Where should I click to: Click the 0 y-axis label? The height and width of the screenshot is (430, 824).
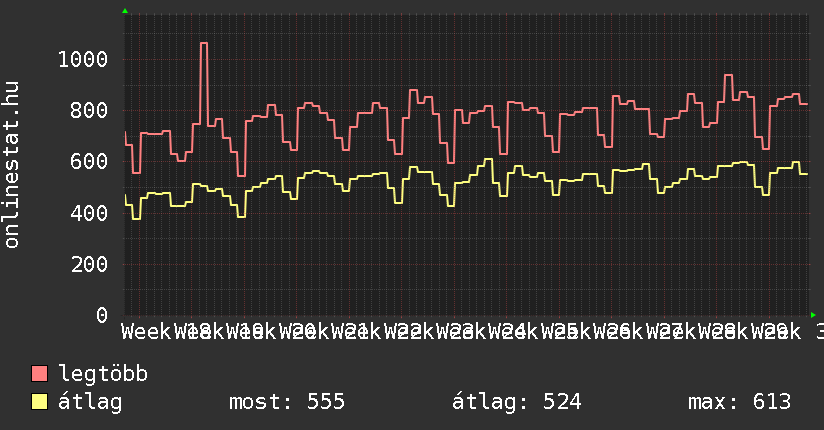coord(102,315)
